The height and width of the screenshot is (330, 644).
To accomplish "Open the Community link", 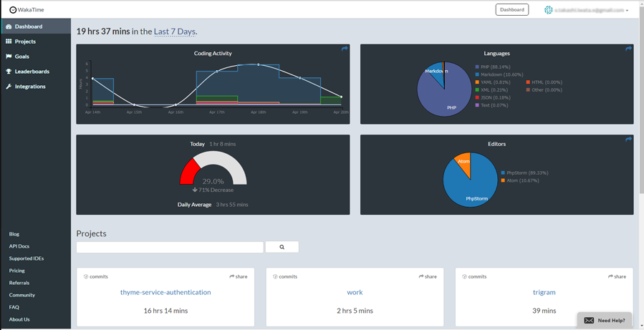I will click(22, 295).
